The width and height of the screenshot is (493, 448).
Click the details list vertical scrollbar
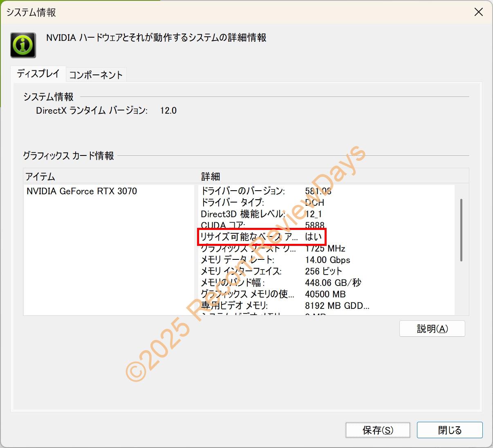coord(461,230)
